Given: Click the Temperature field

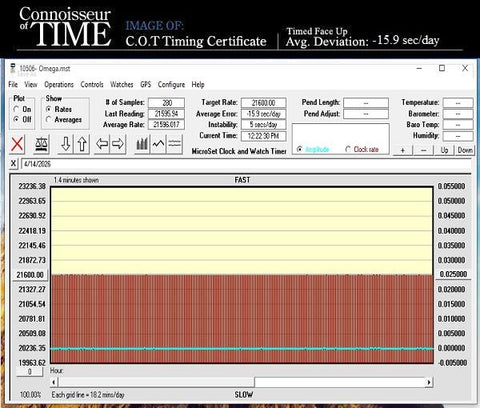Looking at the screenshot, I should pyautogui.click(x=458, y=103).
